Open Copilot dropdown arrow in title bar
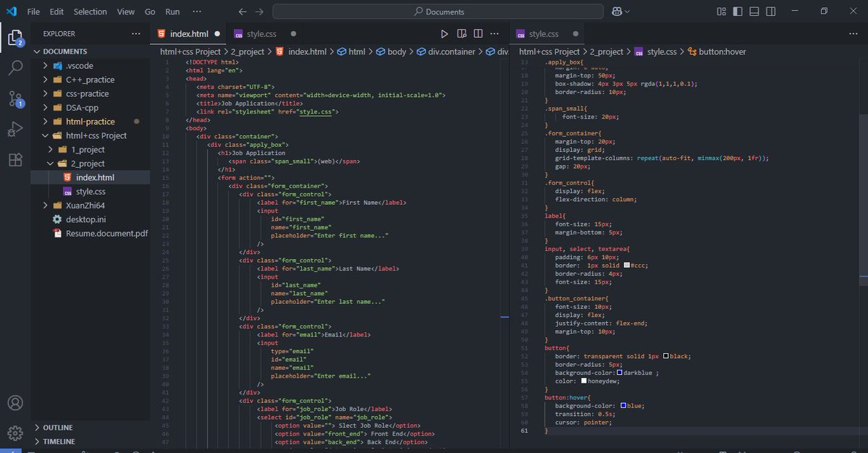This screenshot has width=868, height=453. coord(627,12)
